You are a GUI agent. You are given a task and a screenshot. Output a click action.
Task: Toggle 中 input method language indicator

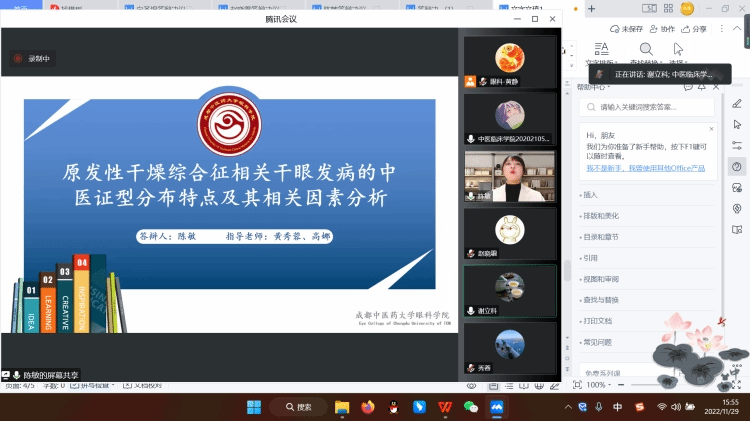pyautogui.click(x=618, y=407)
